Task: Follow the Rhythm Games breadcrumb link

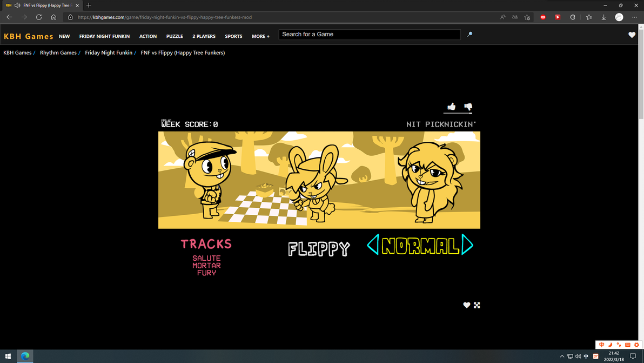Action: [x=58, y=52]
